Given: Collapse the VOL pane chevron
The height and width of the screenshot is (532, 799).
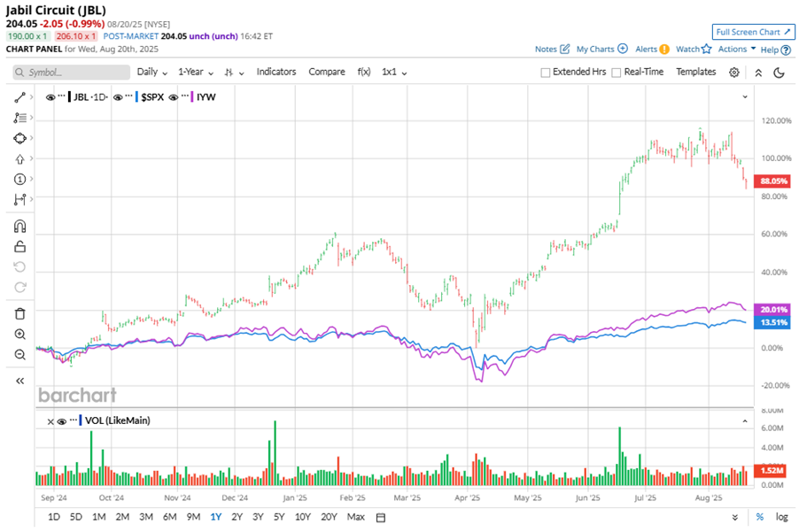Looking at the screenshot, I should pyautogui.click(x=745, y=421).
